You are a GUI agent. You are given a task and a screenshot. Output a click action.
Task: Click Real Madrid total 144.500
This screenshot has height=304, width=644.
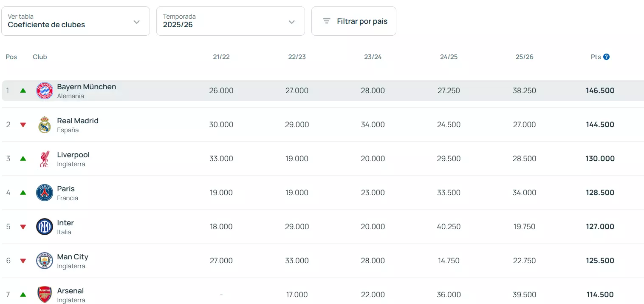600,125
